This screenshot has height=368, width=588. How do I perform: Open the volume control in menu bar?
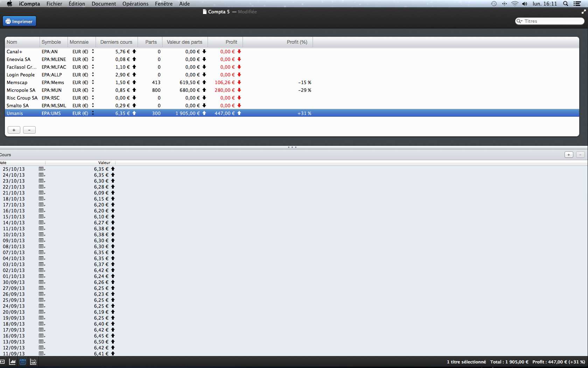coord(525,4)
